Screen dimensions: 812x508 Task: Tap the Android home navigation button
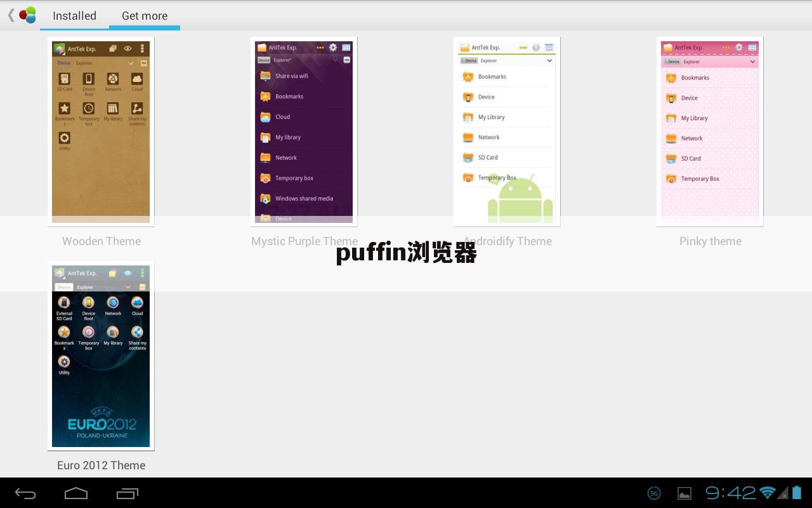(x=76, y=493)
